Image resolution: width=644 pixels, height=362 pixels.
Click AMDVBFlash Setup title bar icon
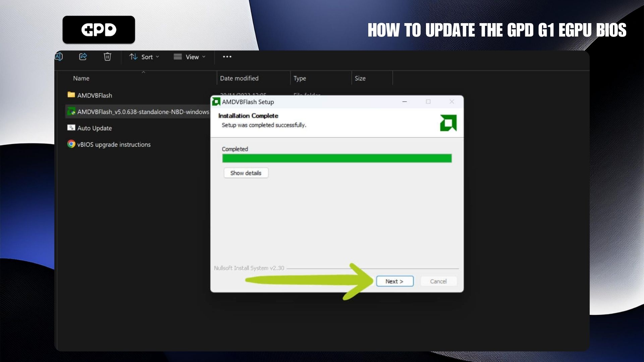click(x=216, y=102)
